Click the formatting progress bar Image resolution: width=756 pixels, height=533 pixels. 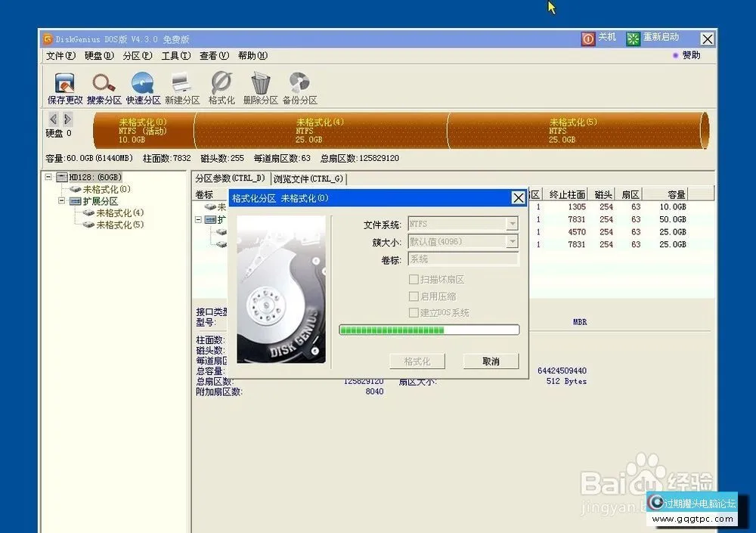(429, 330)
